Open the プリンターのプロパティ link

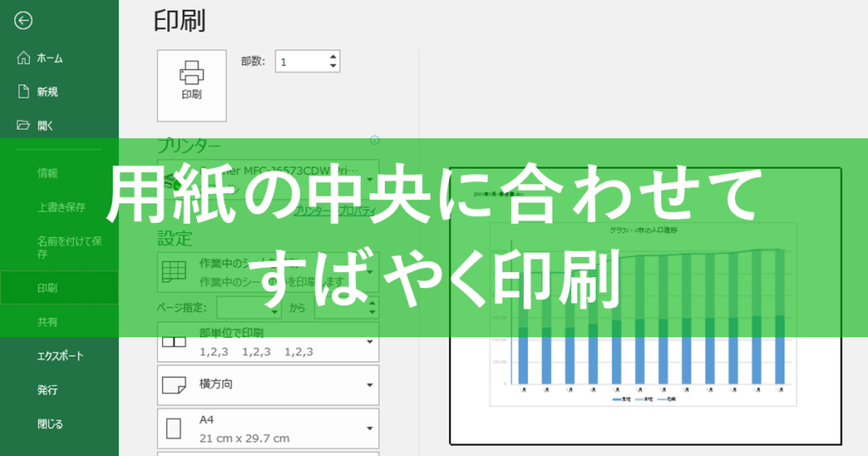pos(335,211)
